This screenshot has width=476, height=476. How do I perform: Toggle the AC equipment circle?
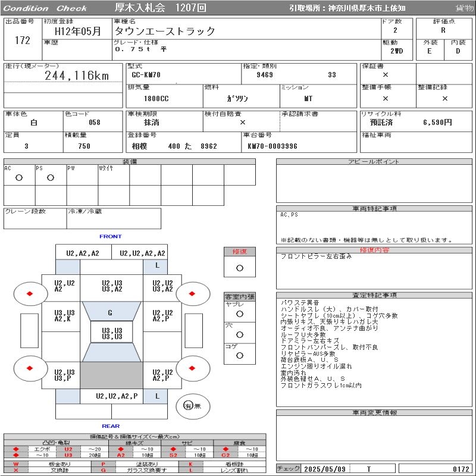(x=18, y=178)
